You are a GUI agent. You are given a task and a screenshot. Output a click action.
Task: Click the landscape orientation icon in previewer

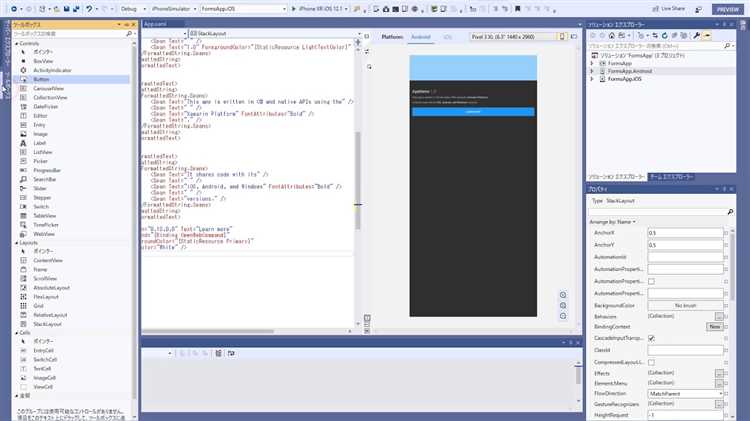point(574,36)
